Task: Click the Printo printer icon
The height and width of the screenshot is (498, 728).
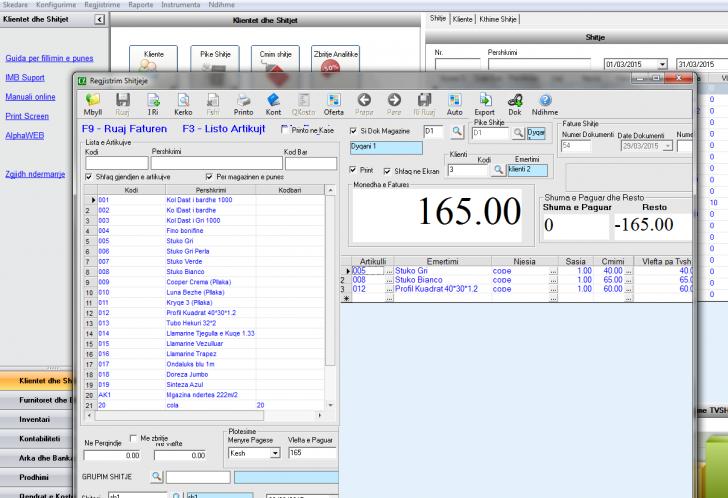Action: (x=243, y=102)
